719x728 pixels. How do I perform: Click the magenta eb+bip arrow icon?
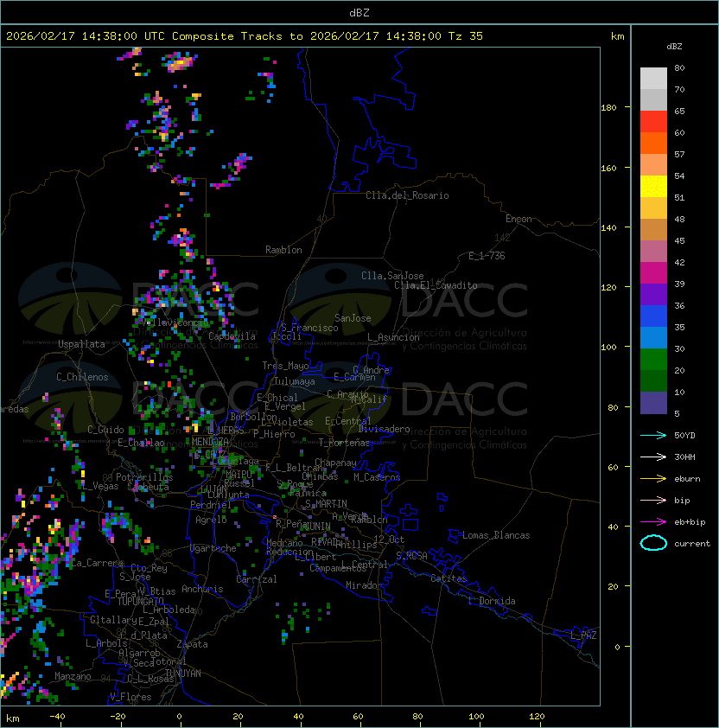(x=653, y=522)
